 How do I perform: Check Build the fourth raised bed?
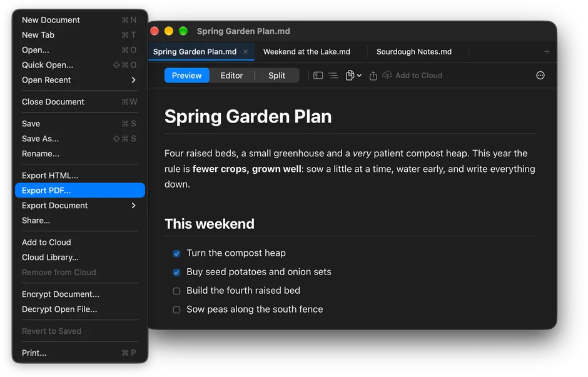click(x=176, y=291)
